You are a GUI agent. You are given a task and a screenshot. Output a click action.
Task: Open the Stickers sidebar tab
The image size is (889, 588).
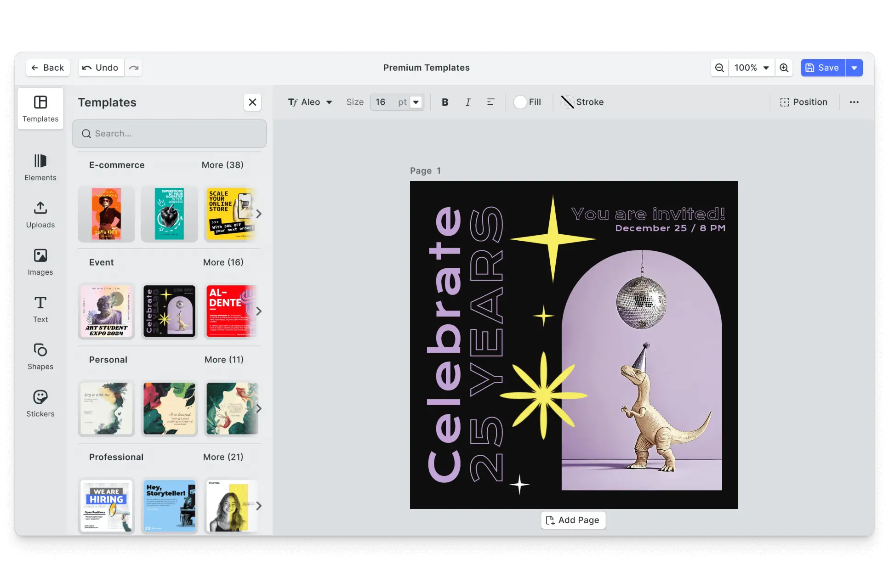point(40,404)
